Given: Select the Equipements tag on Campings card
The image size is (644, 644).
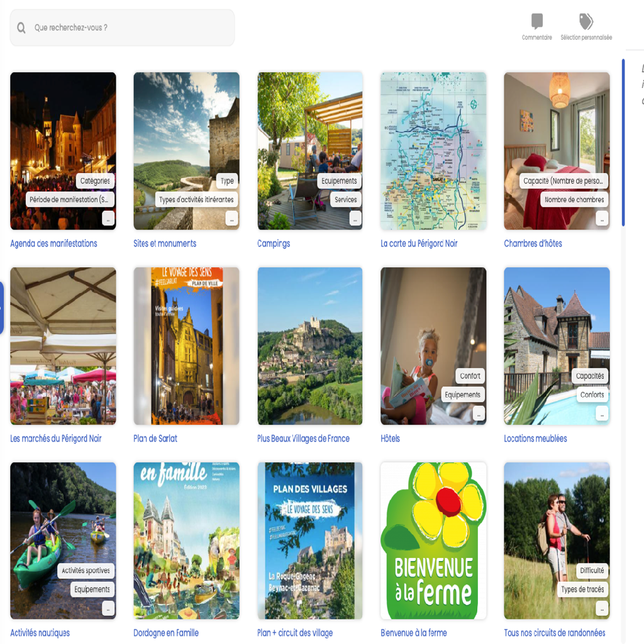Looking at the screenshot, I should pyautogui.click(x=339, y=180).
